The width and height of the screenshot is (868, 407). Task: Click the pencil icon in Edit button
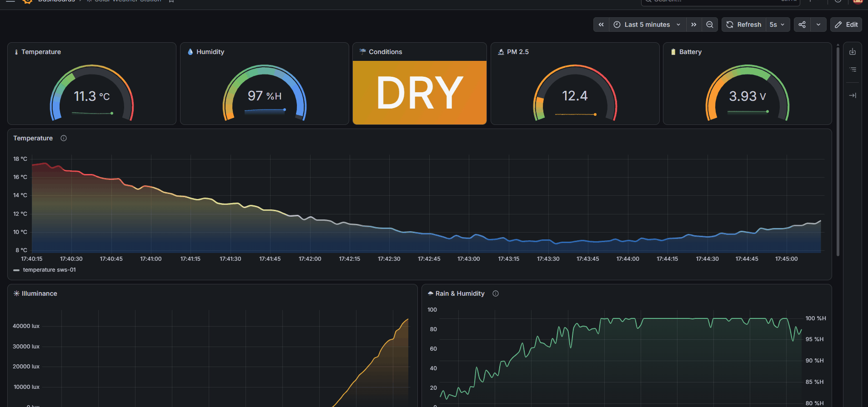coord(838,25)
